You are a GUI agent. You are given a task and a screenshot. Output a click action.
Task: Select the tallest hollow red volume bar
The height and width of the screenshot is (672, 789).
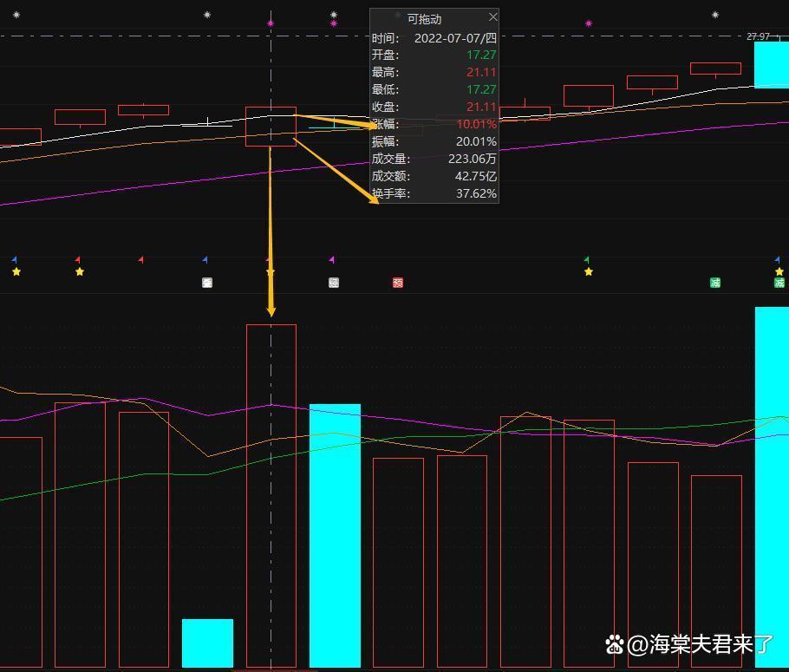pyautogui.click(x=271, y=494)
